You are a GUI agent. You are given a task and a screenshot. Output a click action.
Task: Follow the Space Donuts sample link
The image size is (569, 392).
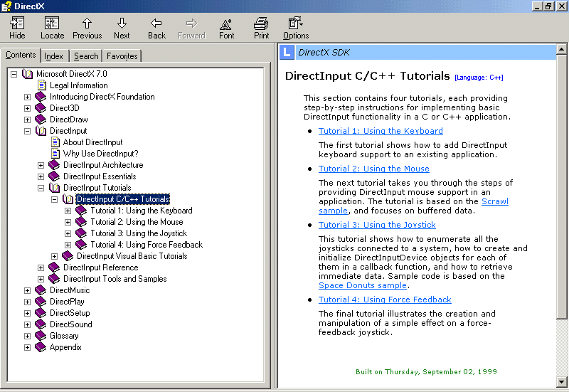click(363, 285)
